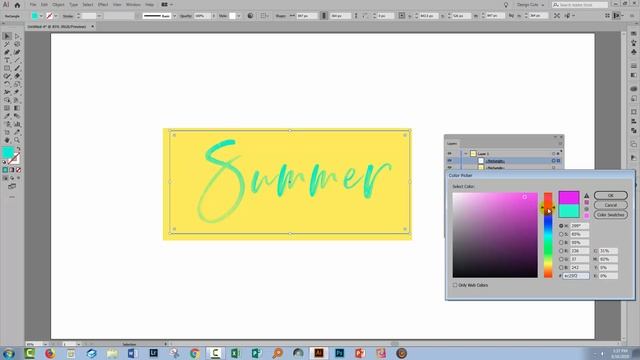
Task: Click the Color Swatches button
Action: pyautogui.click(x=611, y=215)
